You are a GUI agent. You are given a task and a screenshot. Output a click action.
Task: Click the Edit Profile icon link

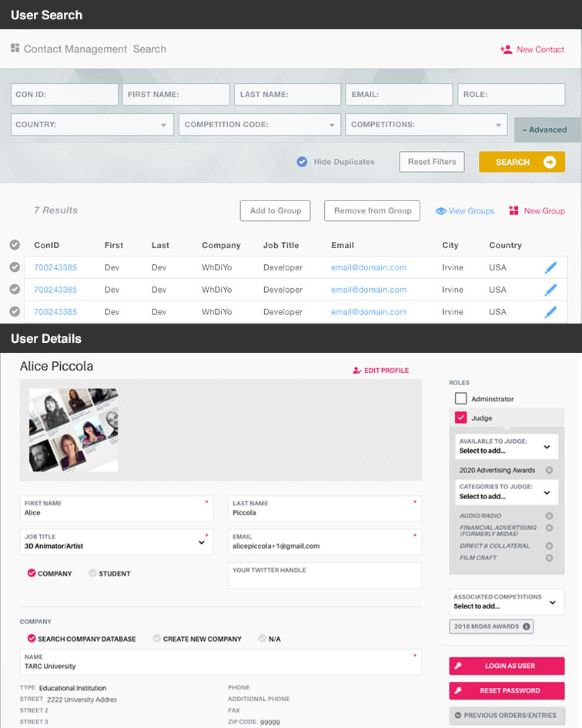[x=357, y=371]
